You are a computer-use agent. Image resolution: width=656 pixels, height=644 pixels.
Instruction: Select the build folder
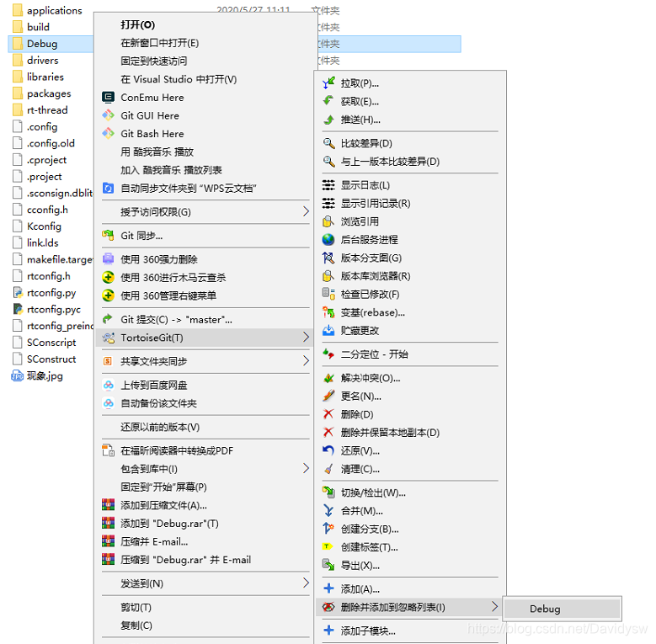pos(38,27)
